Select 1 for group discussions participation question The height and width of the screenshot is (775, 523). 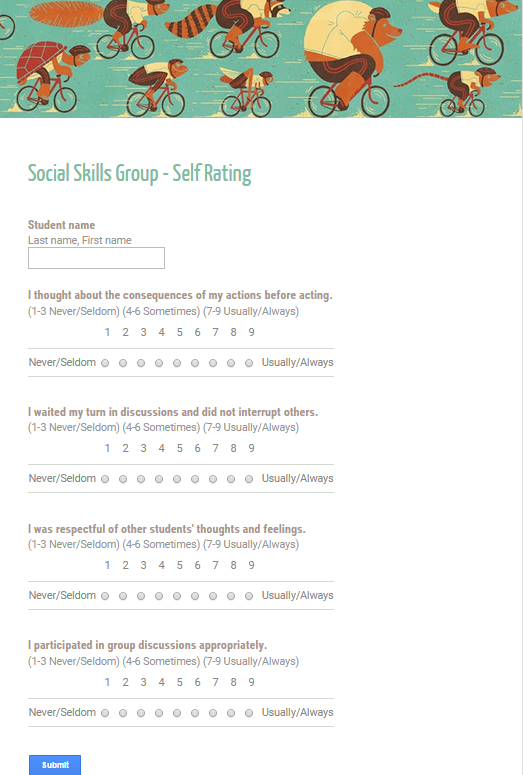pos(105,713)
